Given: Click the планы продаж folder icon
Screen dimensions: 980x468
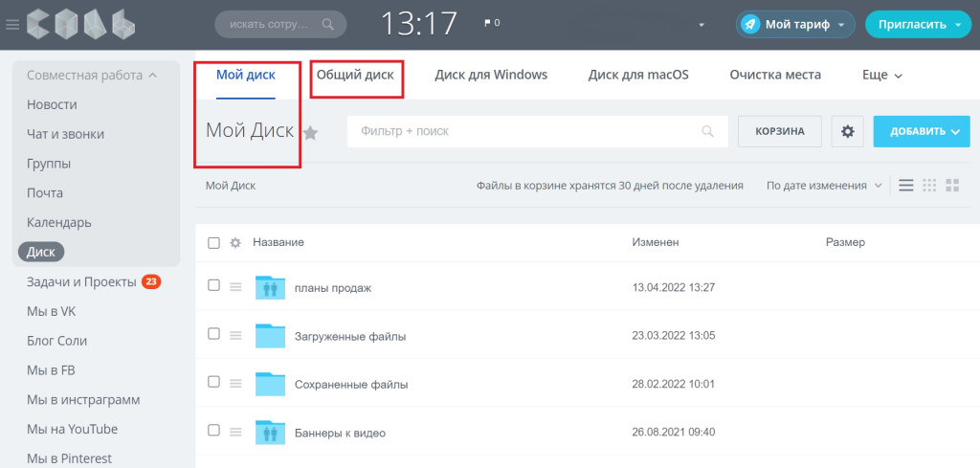Looking at the screenshot, I should [x=271, y=287].
